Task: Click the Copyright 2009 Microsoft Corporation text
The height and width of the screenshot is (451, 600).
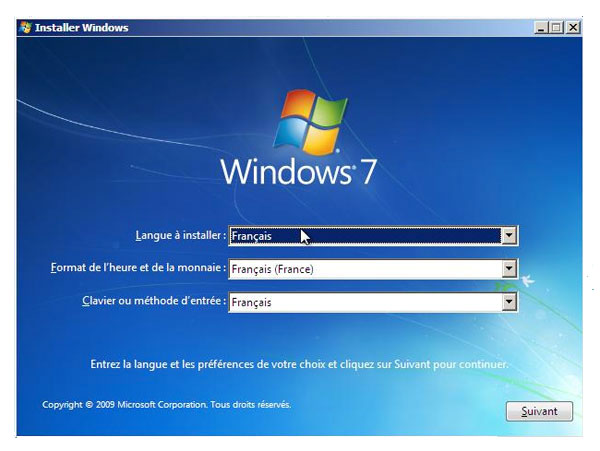Action: tap(166, 404)
